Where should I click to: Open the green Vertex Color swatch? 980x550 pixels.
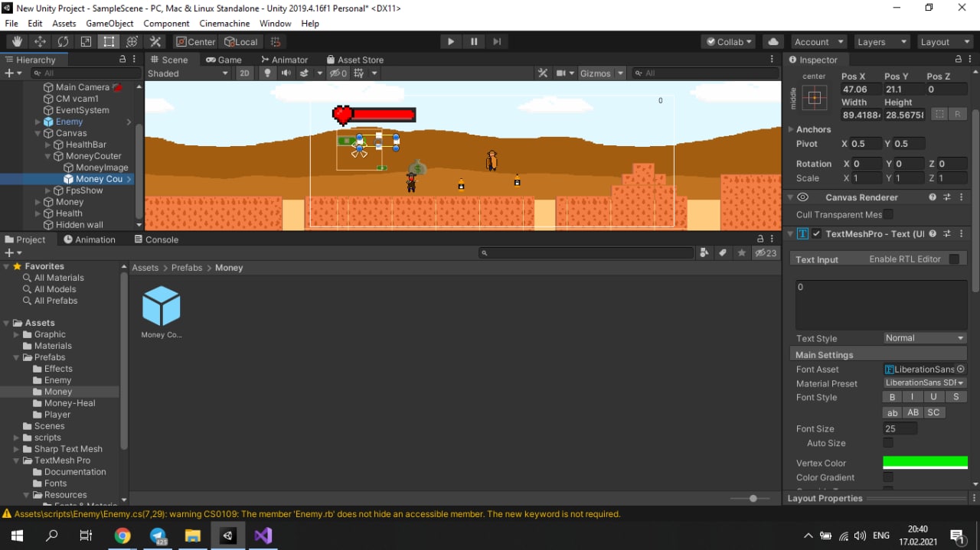click(x=925, y=461)
